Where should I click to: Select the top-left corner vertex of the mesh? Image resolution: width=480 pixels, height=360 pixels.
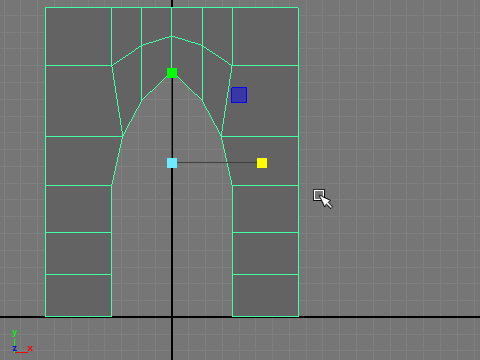point(45,7)
